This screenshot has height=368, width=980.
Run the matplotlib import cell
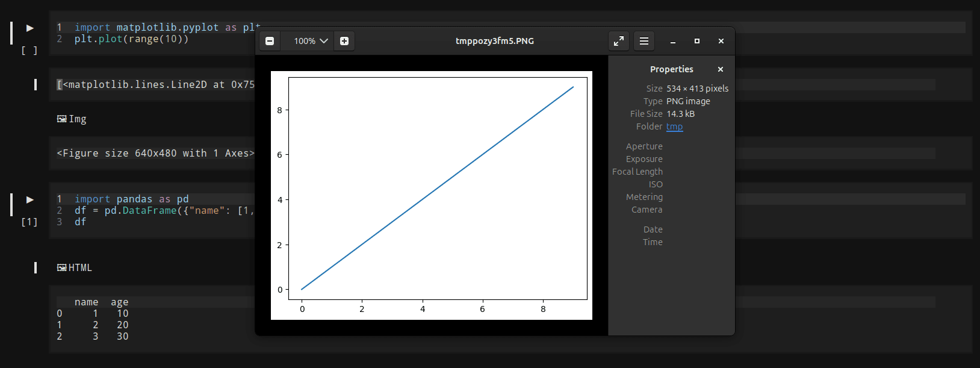point(29,28)
